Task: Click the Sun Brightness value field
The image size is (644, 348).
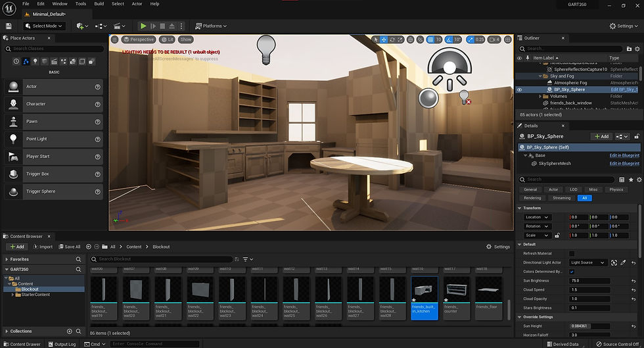Action: (x=589, y=280)
